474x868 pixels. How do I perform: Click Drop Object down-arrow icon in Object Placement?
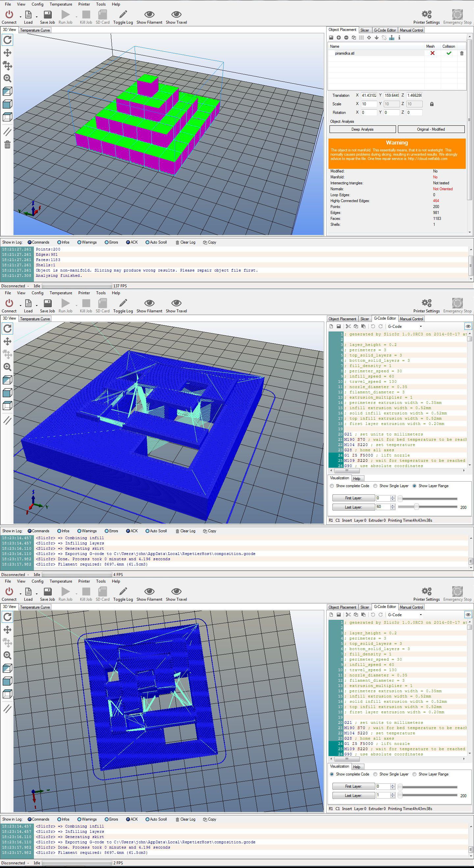point(377,38)
